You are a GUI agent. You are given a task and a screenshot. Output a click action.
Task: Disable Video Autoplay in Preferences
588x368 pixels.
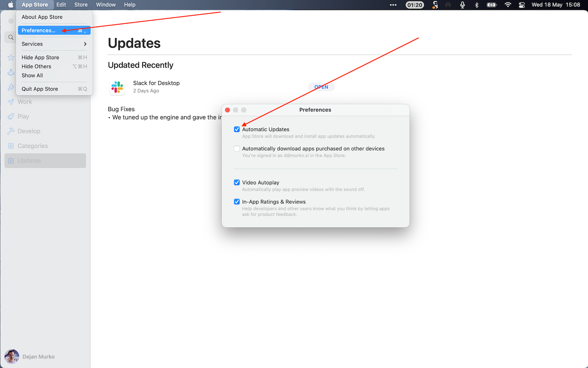point(237,182)
